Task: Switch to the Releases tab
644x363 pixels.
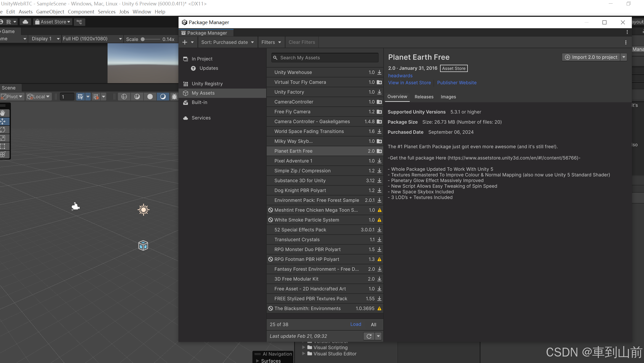Action: pyautogui.click(x=424, y=97)
